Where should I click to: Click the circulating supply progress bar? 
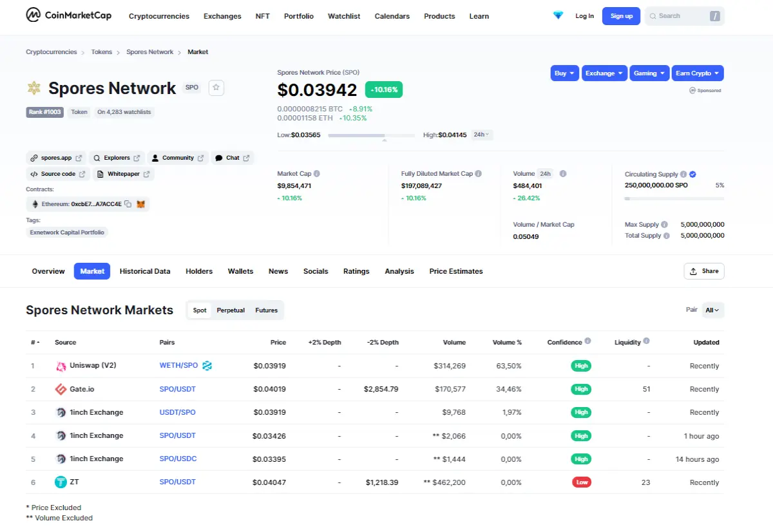pos(674,198)
